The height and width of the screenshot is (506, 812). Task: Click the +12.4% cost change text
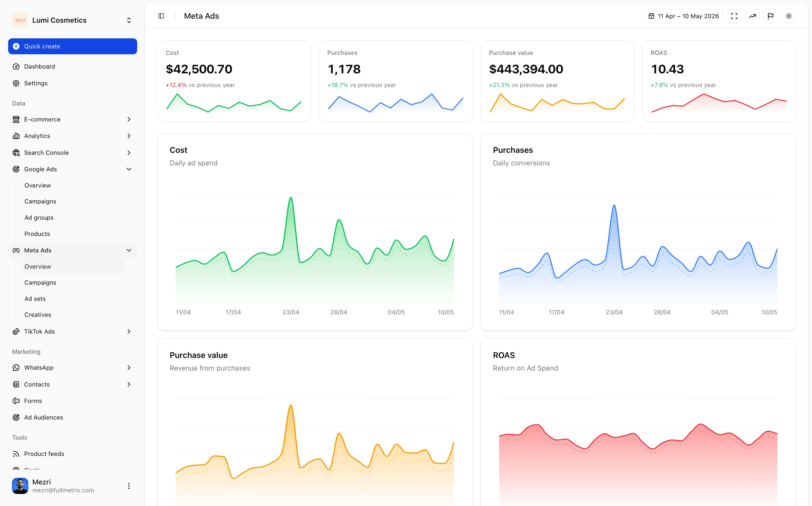click(x=176, y=85)
